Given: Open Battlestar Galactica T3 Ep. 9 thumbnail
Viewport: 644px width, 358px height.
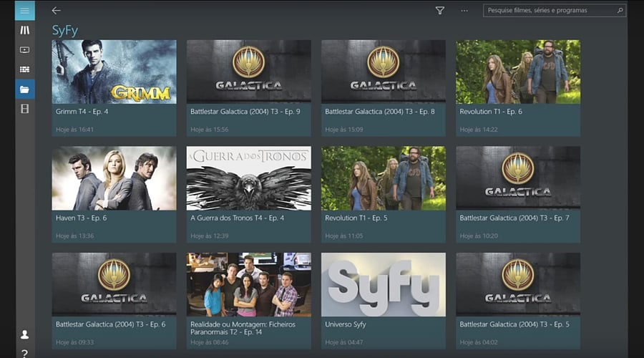Looking at the screenshot, I should 249,72.
